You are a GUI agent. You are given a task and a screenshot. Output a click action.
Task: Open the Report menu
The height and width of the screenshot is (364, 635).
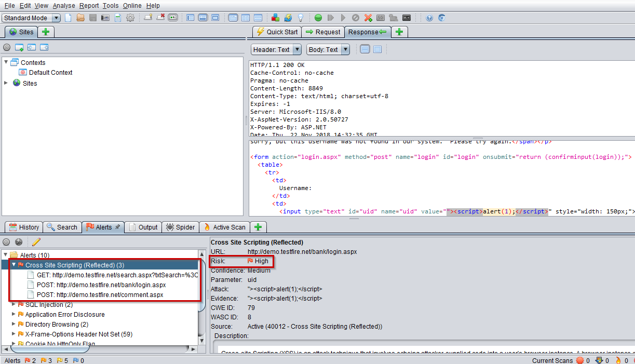pyautogui.click(x=89, y=6)
